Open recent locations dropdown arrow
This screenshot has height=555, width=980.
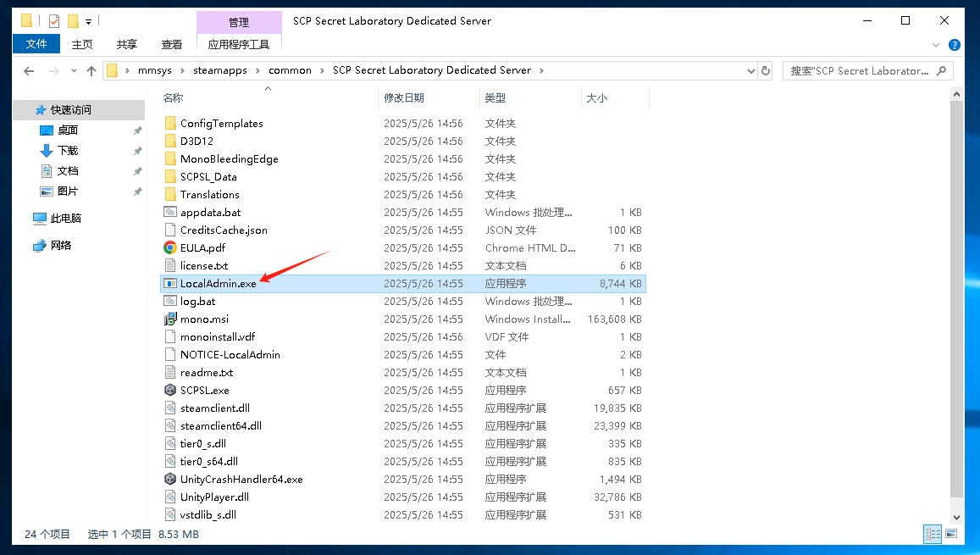74,70
